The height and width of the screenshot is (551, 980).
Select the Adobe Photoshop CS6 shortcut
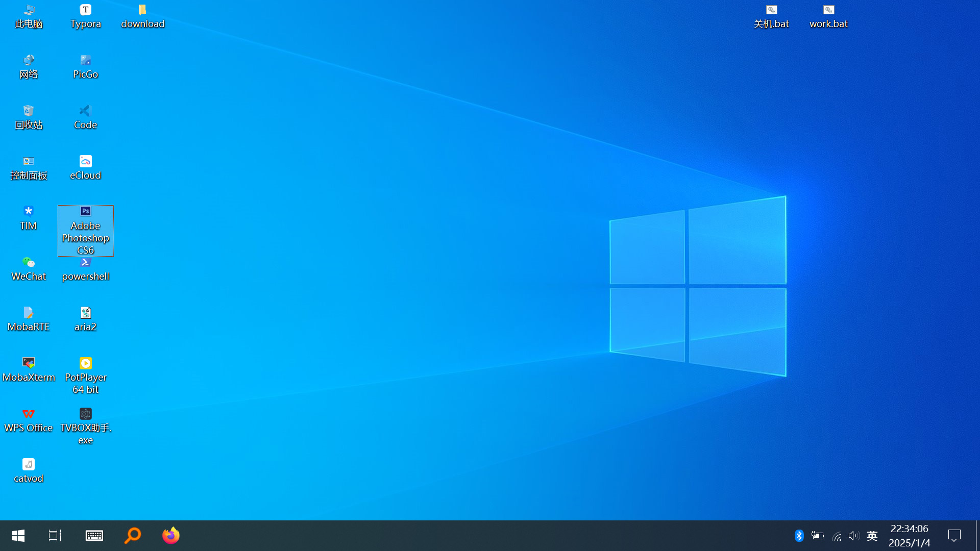click(x=86, y=231)
